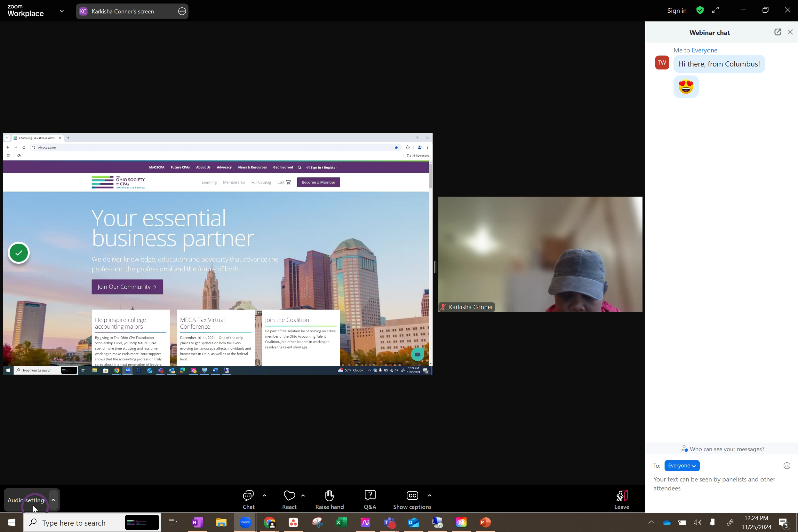
Task: Click the green checkmark annotation button
Action: (x=19, y=253)
